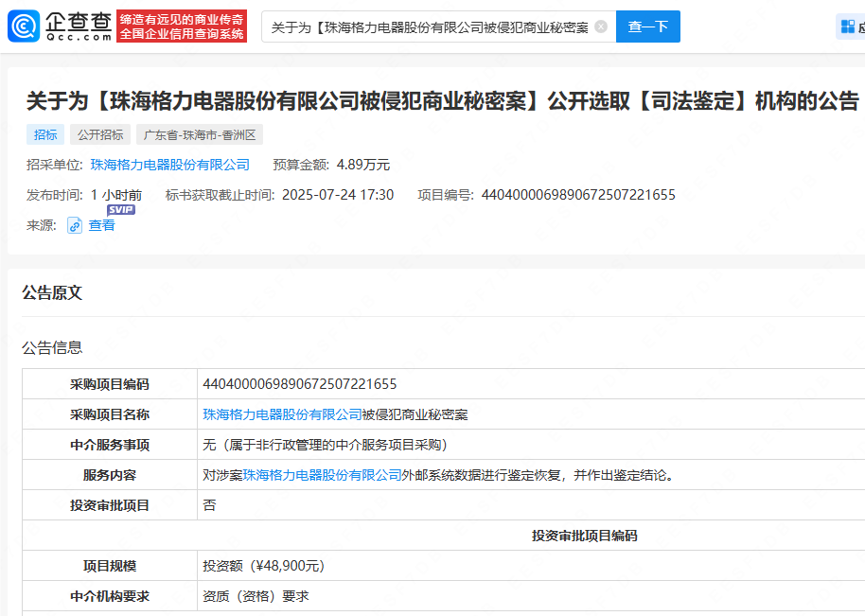865x616 pixels.
Task: Clear the search box with the X icon
Action: pyautogui.click(x=601, y=26)
